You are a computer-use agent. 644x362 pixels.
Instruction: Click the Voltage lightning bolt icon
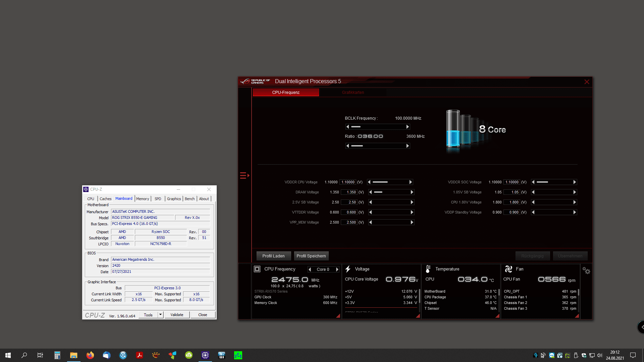point(348,269)
